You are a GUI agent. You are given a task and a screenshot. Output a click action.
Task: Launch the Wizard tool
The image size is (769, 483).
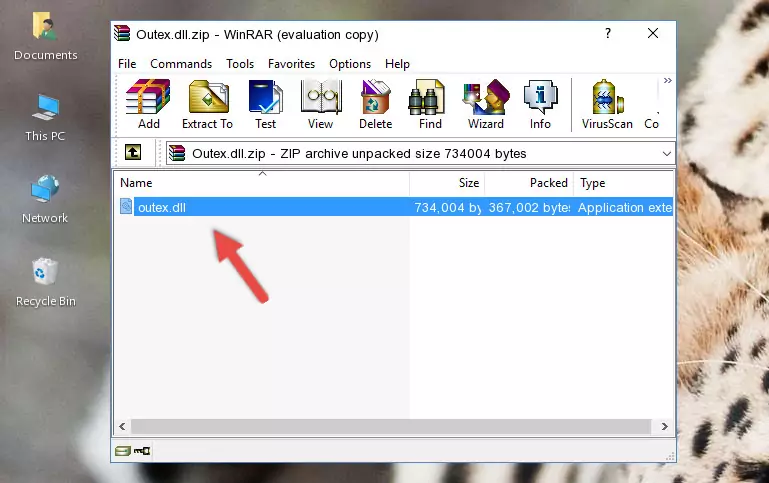[x=486, y=104]
